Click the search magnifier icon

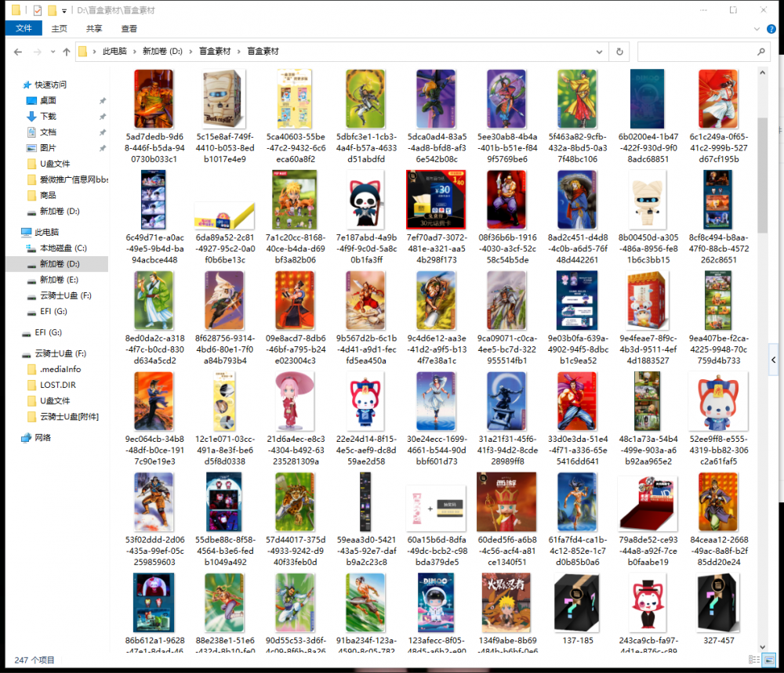pyautogui.click(x=761, y=52)
